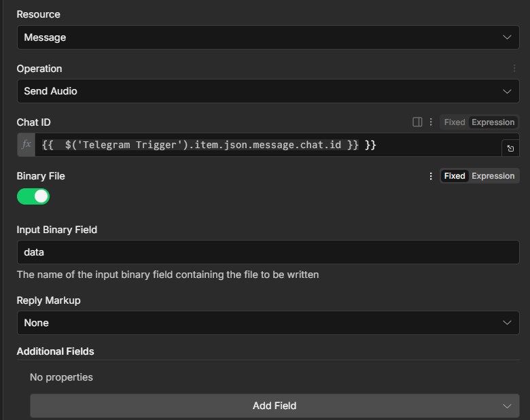The width and height of the screenshot is (530, 420).
Task: Select the Fixed tab for Binary File
Action: 454,176
